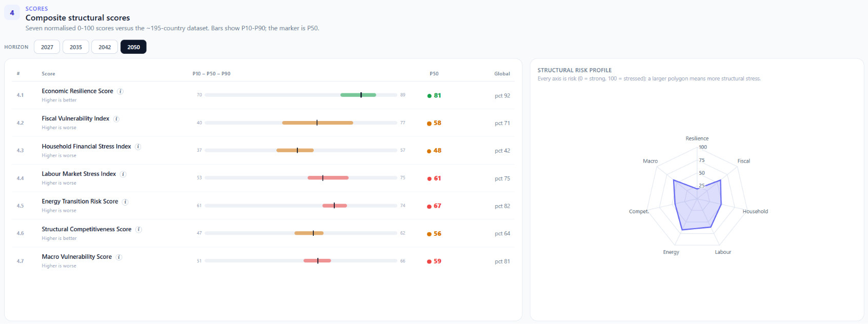
Task: Open info icon for Macro Vulnerability Score
Action: coord(119,257)
